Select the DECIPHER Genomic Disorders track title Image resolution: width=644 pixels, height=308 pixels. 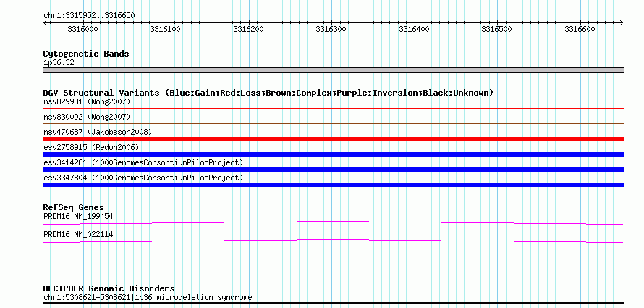pos(109,288)
